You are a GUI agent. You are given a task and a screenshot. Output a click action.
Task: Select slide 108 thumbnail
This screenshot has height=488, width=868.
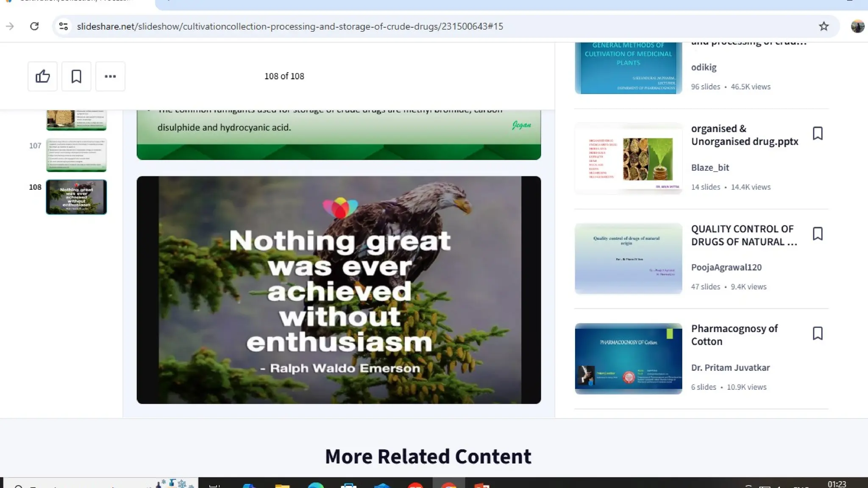coord(76,197)
